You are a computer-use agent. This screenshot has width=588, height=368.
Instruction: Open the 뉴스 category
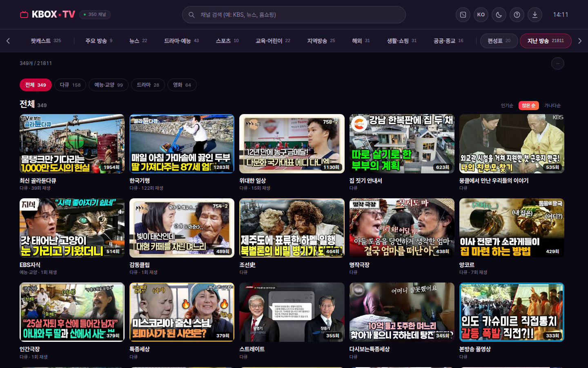[x=138, y=41]
